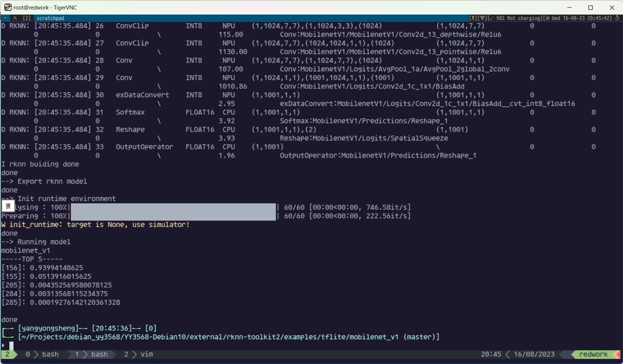Image resolution: width=623 pixels, height=364 pixels.
Task: Click the '--> Export rknn model' line
Action: coord(44,181)
